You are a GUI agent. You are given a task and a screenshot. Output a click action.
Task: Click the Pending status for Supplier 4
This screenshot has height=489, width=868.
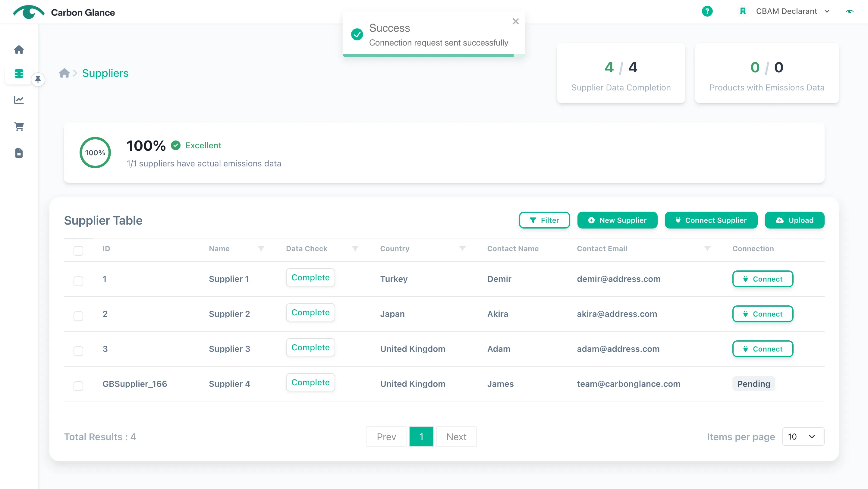point(753,383)
